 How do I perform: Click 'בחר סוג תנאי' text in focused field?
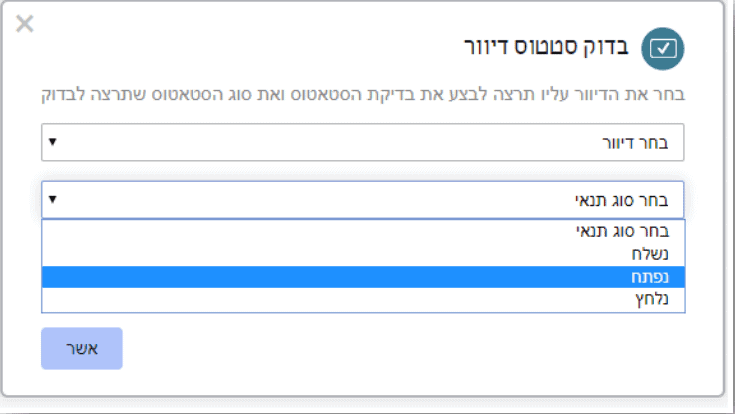[x=621, y=200]
